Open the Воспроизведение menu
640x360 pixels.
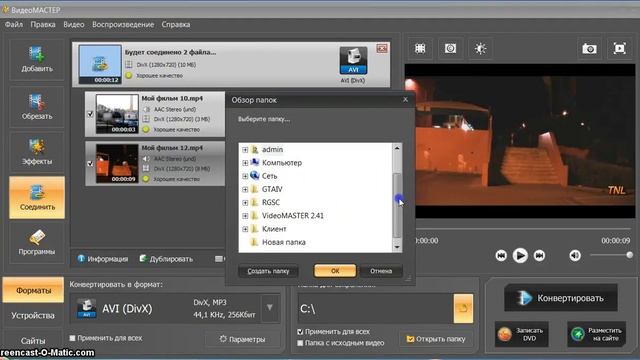point(123,24)
